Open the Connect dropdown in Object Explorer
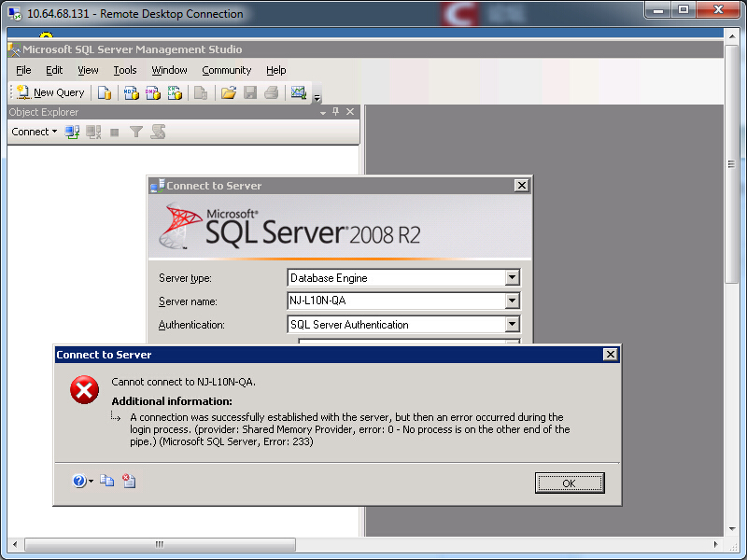 (x=35, y=132)
